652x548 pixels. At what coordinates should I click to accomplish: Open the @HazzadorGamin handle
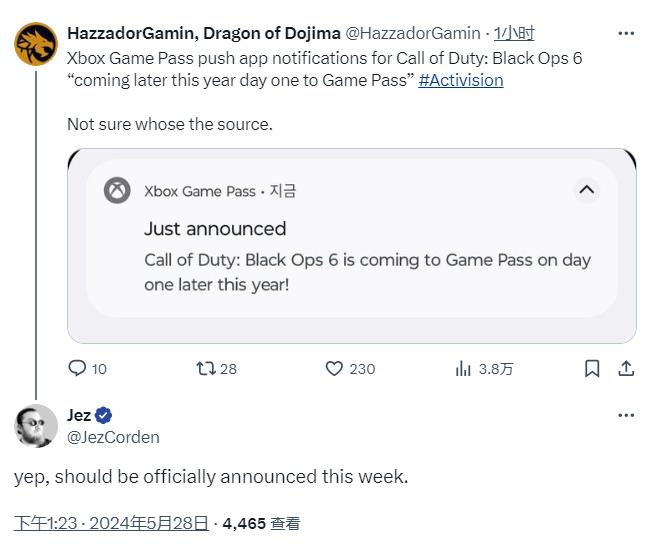tap(412, 33)
